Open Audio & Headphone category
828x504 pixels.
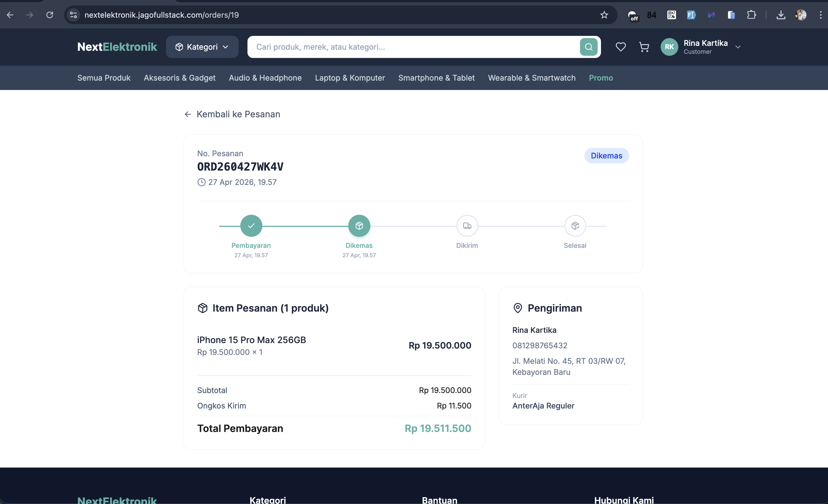click(265, 78)
